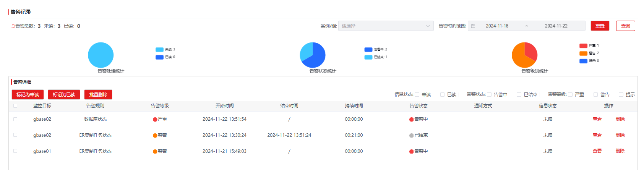Viewport: 644px width, 170px height.
Task: Click the dropdown arrow of 请选择 field
Action: [x=428, y=26]
